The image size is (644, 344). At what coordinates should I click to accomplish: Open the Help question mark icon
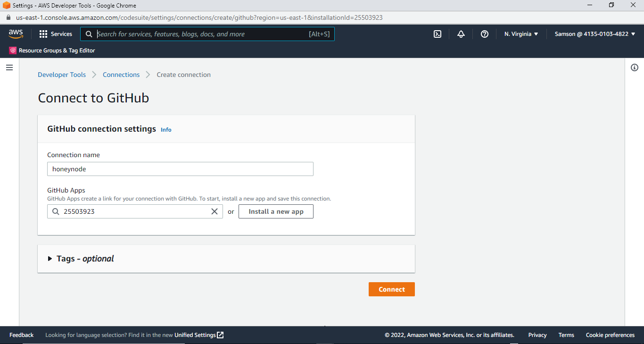484,34
